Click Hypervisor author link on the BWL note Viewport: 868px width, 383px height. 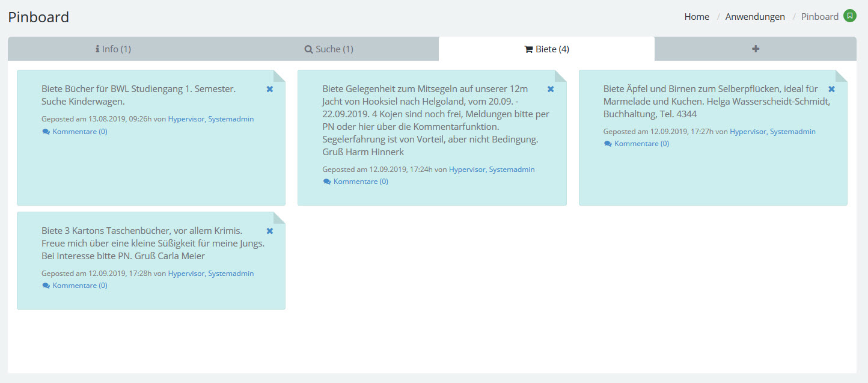click(x=186, y=119)
